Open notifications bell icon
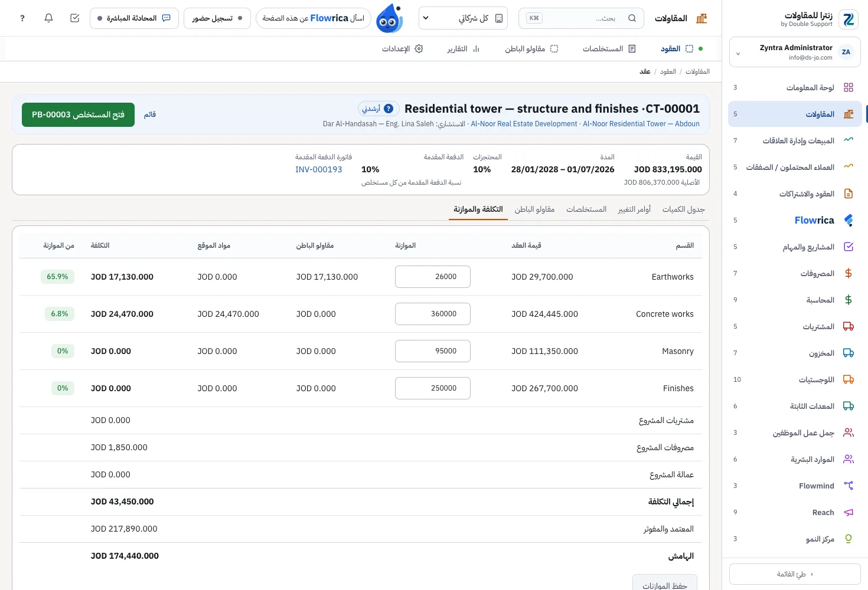Screen dimensions: 868x590 [x=49, y=18]
